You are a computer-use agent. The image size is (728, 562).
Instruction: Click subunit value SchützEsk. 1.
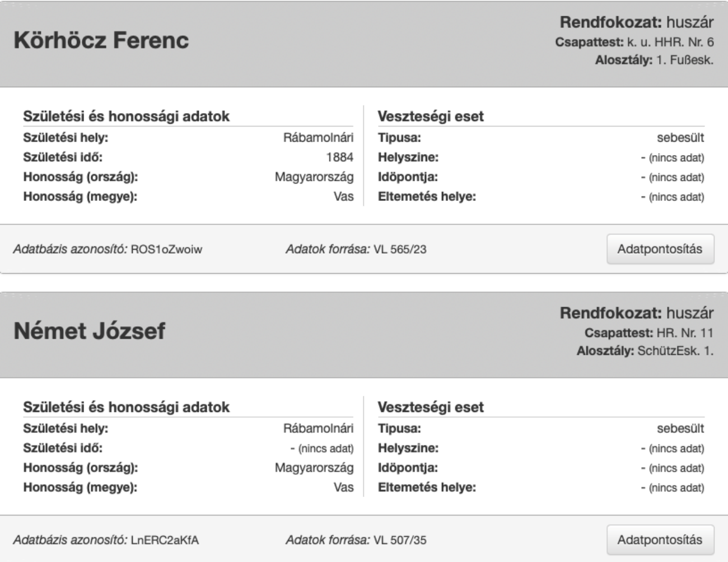[675, 352]
